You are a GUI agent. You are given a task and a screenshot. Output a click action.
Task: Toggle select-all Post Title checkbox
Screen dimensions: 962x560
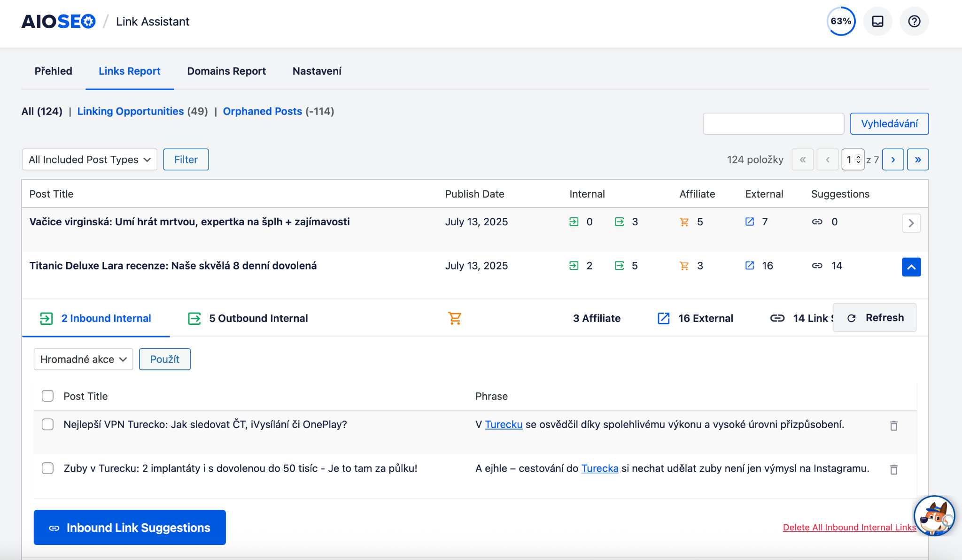47,396
